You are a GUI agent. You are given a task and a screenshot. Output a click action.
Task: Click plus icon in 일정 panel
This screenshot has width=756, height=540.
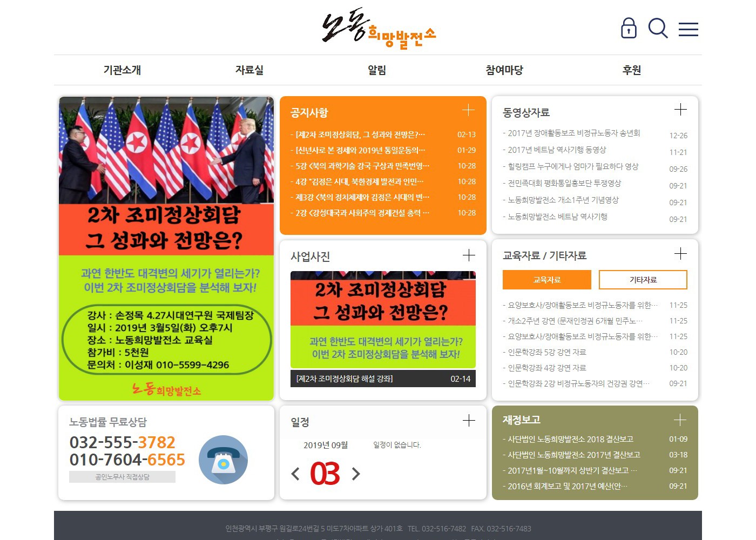469,420
